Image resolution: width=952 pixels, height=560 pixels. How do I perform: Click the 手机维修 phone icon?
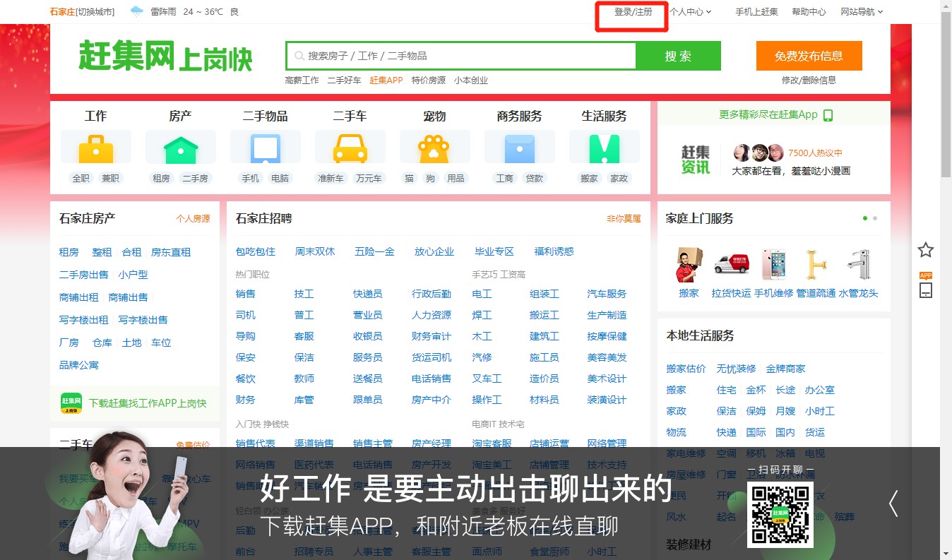[773, 265]
